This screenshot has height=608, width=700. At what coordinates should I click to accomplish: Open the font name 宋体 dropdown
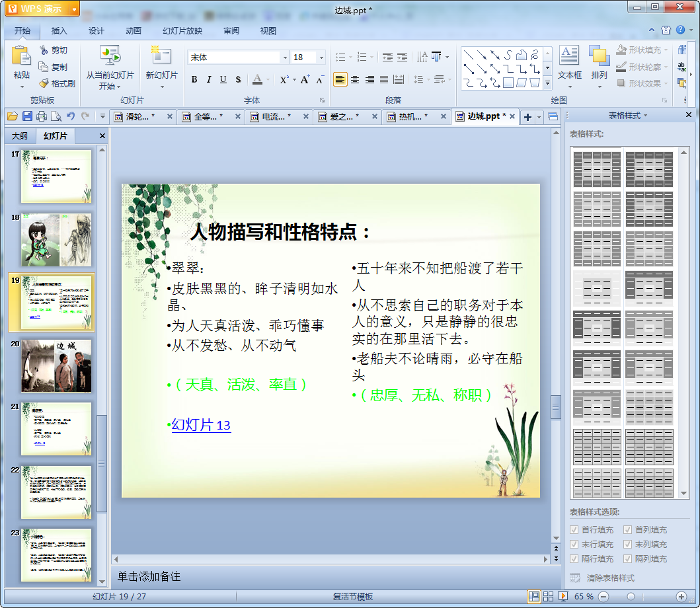tap(285, 57)
